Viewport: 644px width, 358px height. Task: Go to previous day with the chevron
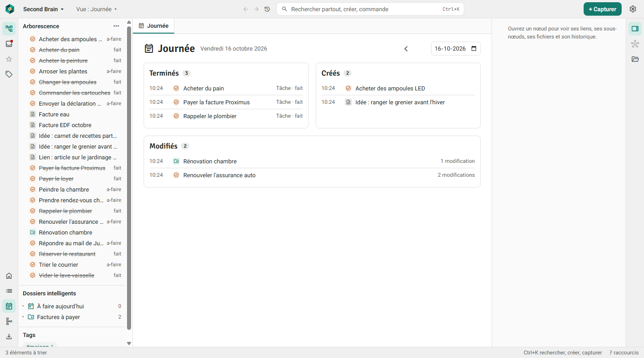[x=406, y=49]
